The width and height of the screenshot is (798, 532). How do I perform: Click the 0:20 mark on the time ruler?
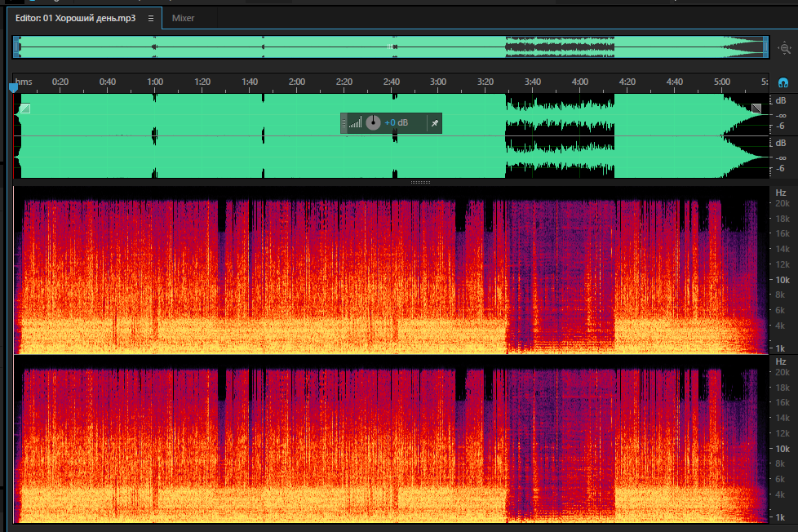pyautogui.click(x=60, y=82)
